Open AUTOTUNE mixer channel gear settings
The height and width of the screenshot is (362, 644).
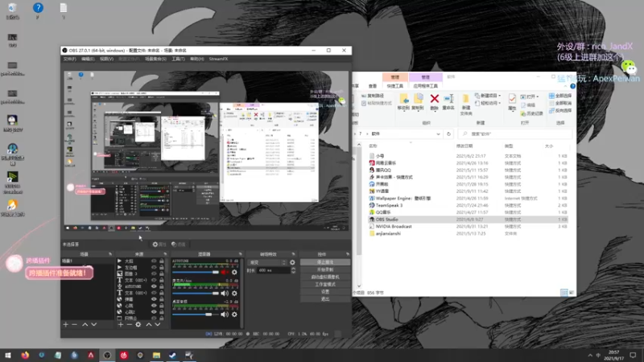(x=234, y=272)
